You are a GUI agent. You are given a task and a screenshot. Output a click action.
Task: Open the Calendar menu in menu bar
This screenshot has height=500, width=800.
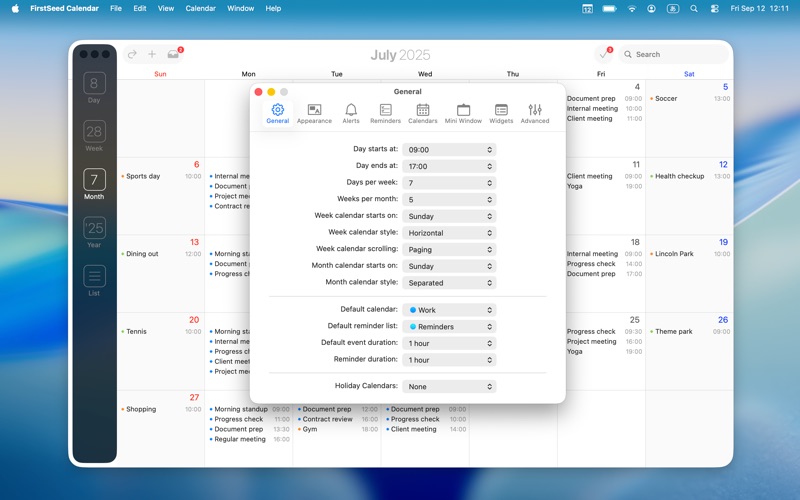click(x=200, y=8)
